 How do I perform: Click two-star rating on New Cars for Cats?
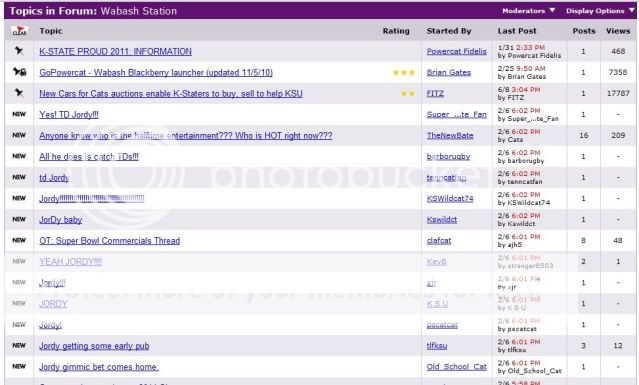[408, 93]
